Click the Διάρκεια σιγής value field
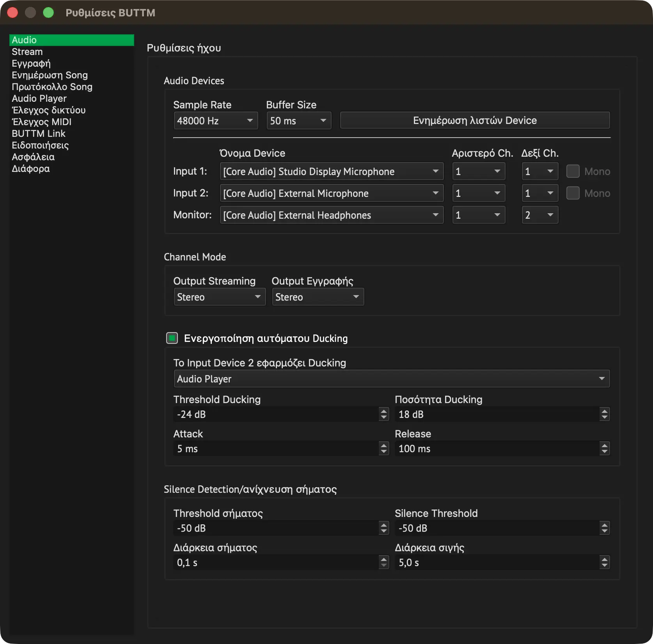653x644 pixels. click(x=497, y=563)
